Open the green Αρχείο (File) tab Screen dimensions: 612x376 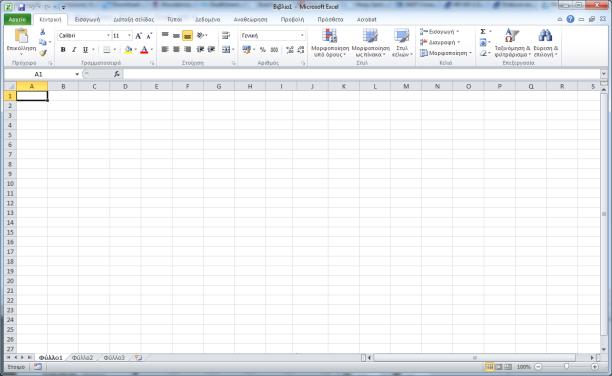[17, 19]
